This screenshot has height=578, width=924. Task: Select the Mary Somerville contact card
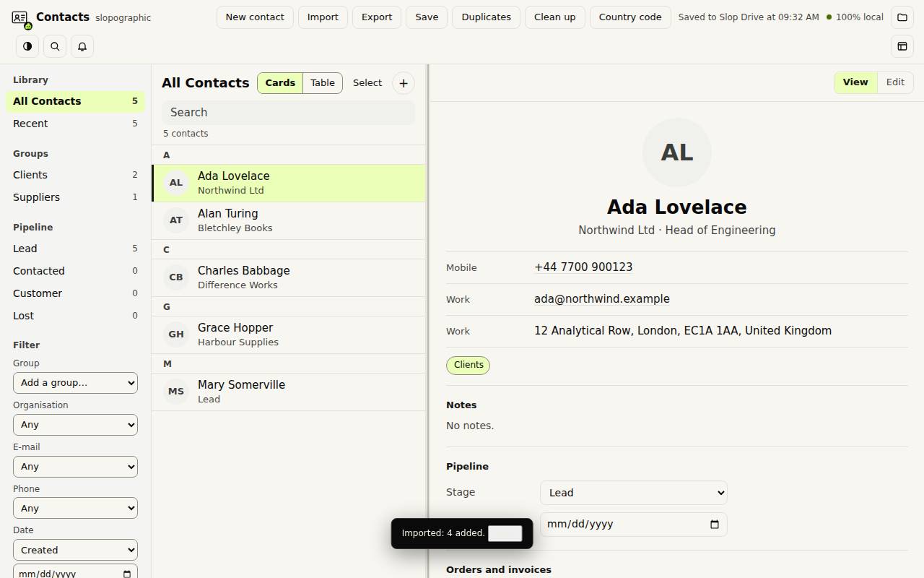point(289,392)
